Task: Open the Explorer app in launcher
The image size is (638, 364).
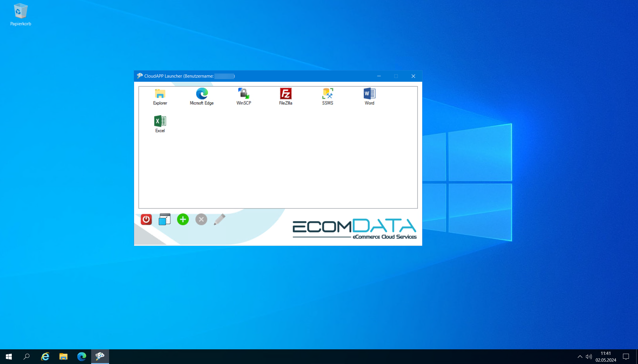Action: click(x=160, y=97)
